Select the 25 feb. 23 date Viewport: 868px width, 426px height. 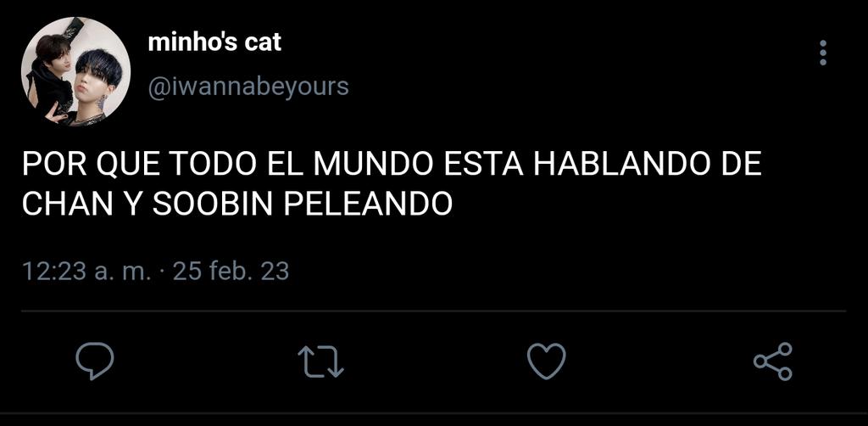pos(231,272)
